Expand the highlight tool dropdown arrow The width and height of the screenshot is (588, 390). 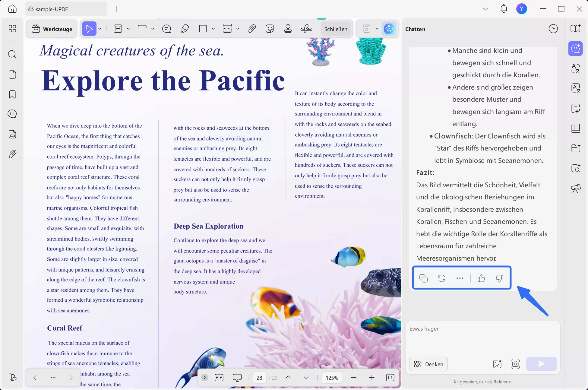pyautogui.click(x=128, y=29)
